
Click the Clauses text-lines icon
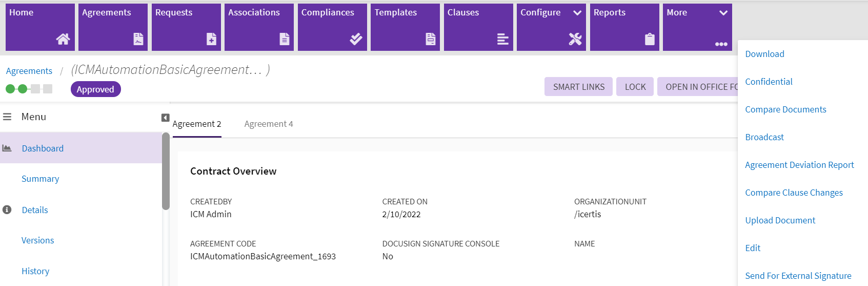pos(502,39)
